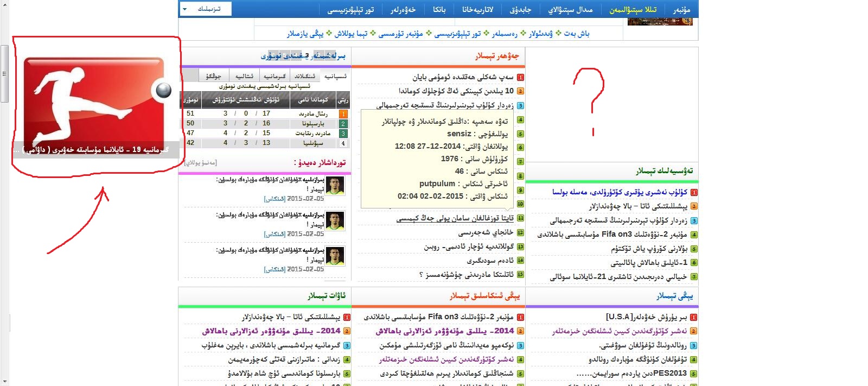This screenshot has width=868, height=386.
Task: Open the خەۋەرلەر menu item
Action: point(403,10)
